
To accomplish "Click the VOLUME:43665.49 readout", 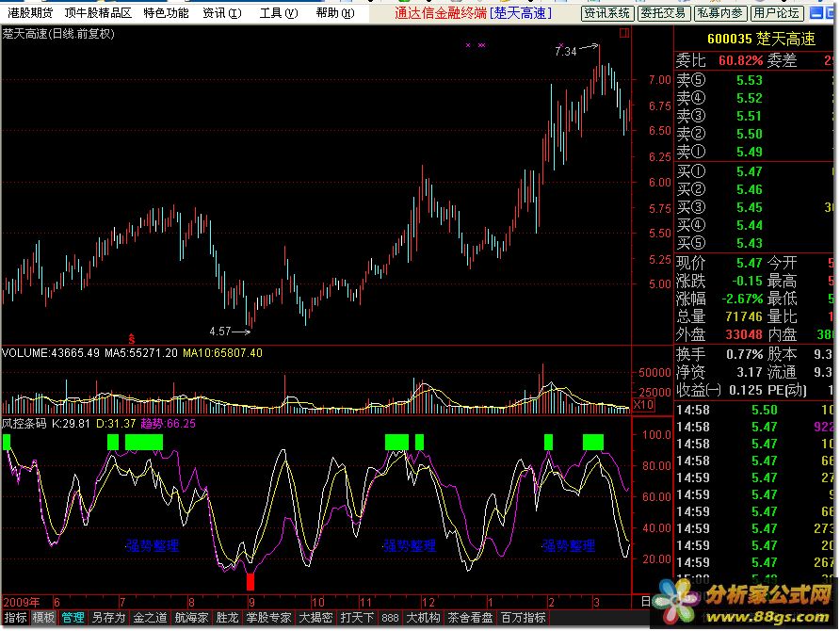I will tap(51, 353).
